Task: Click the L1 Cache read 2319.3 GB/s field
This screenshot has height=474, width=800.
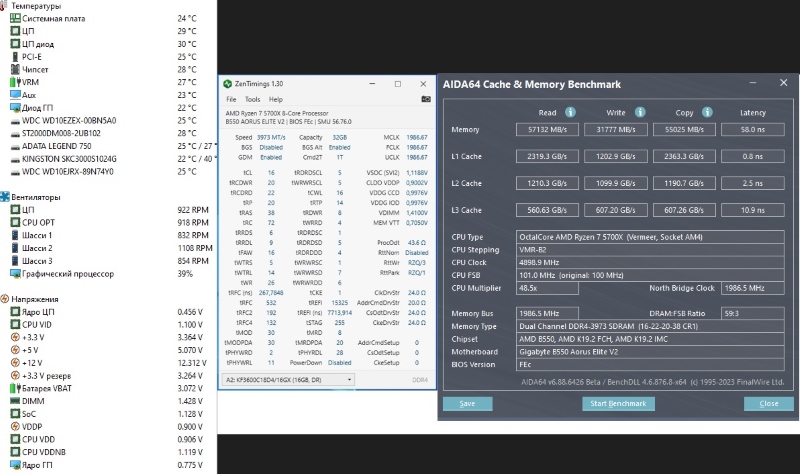Action: click(547, 156)
